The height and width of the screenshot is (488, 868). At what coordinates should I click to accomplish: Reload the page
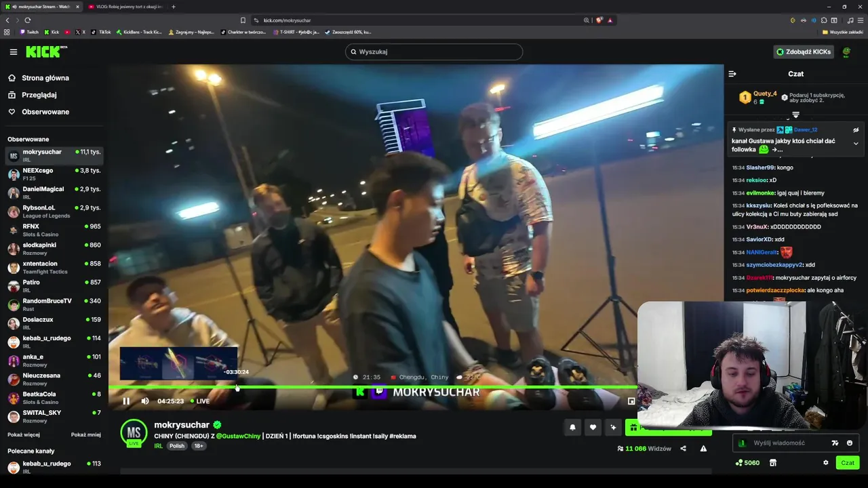pos(28,20)
